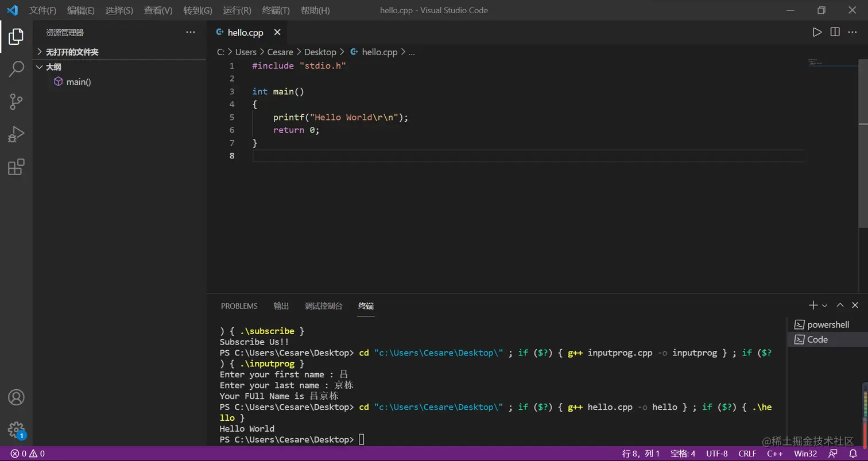Click the Accounts icon in activity bar
The height and width of the screenshot is (461, 868).
(x=16, y=397)
